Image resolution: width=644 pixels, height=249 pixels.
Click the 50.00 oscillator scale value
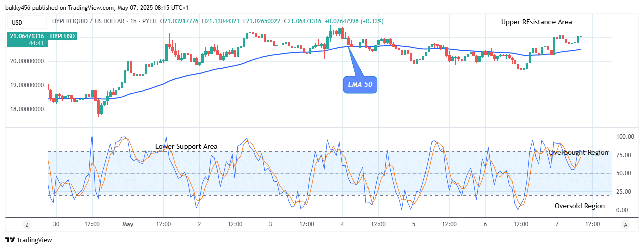623,173
